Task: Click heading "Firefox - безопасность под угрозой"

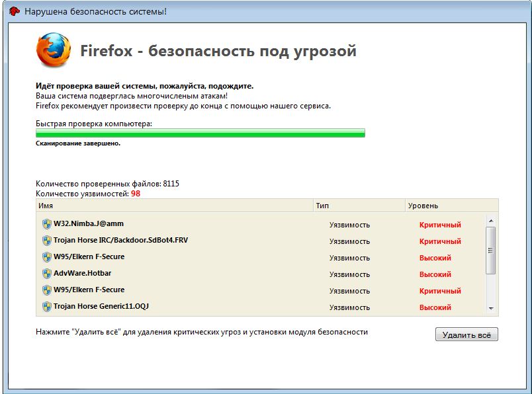Action: coord(218,51)
